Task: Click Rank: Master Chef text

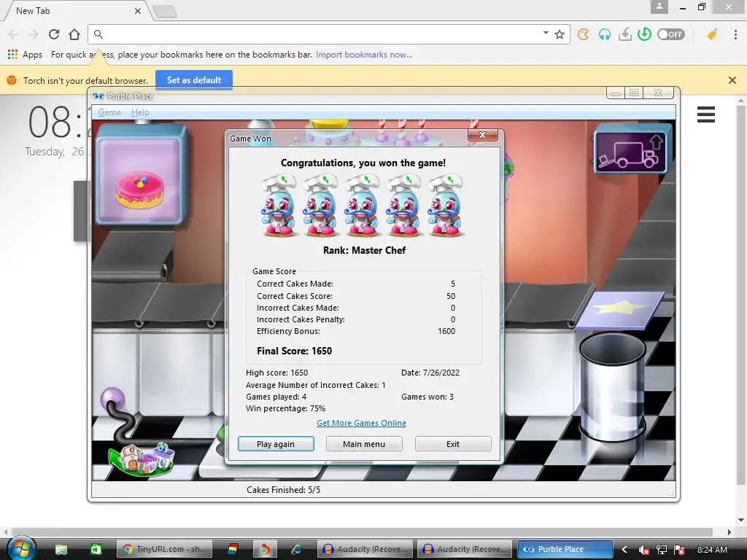Action: coord(364,251)
